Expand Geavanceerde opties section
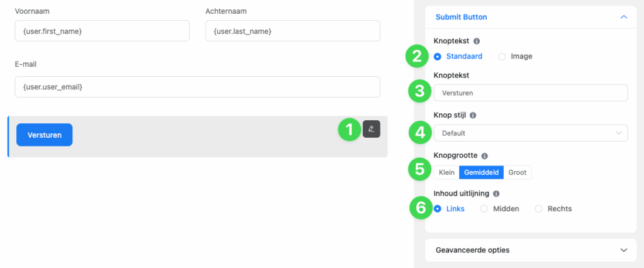Viewport: 644px width, 268px height. pyautogui.click(x=623, y=250)
